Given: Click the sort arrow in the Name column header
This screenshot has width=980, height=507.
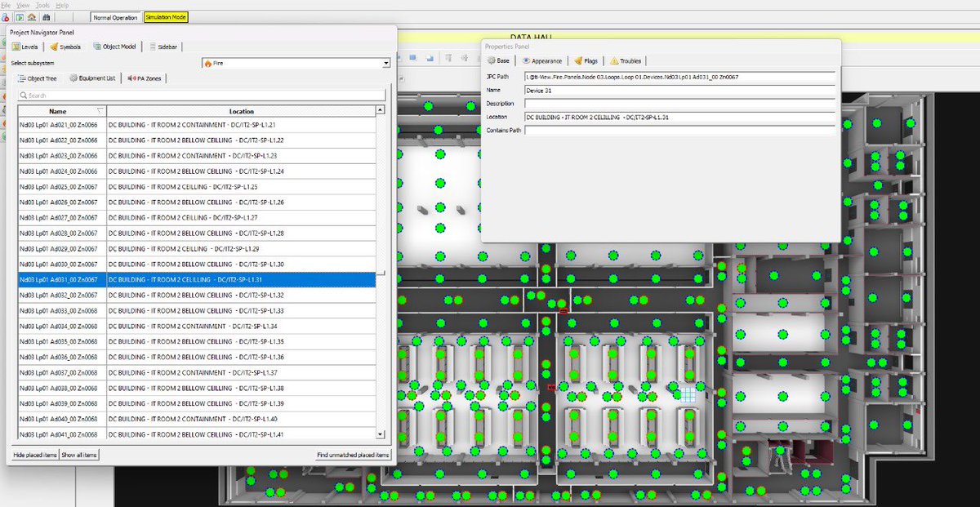Looking at the screenshot, I should point(100,111).
